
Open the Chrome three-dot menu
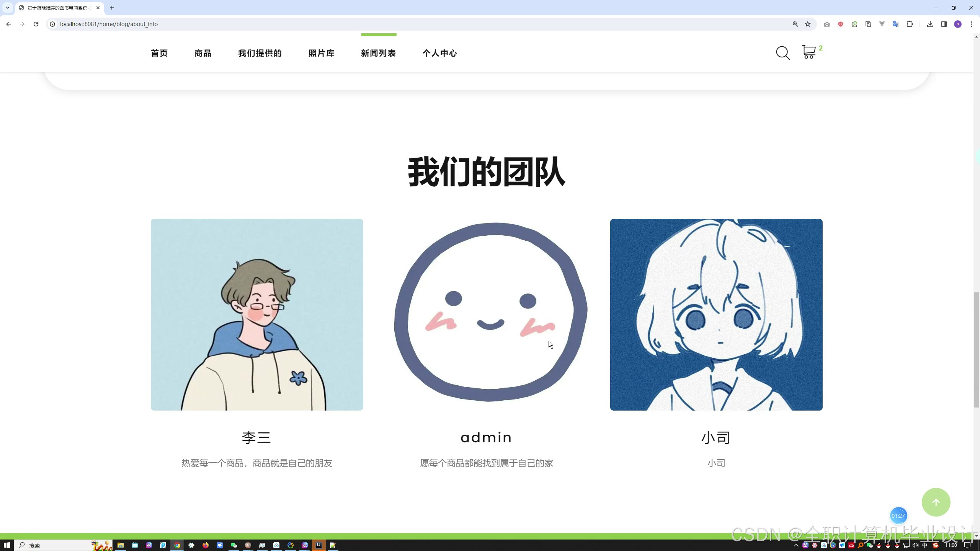click(972, 24)
